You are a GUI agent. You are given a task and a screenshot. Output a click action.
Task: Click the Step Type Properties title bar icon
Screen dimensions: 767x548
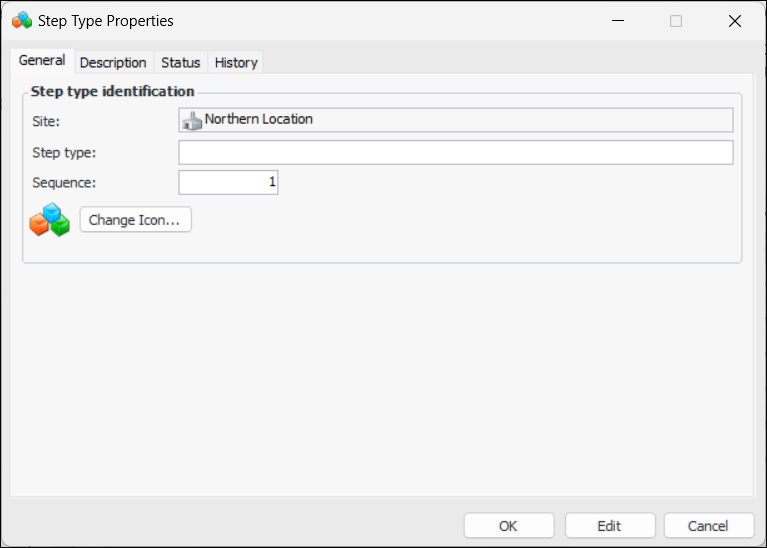click(x=22, y=21)
